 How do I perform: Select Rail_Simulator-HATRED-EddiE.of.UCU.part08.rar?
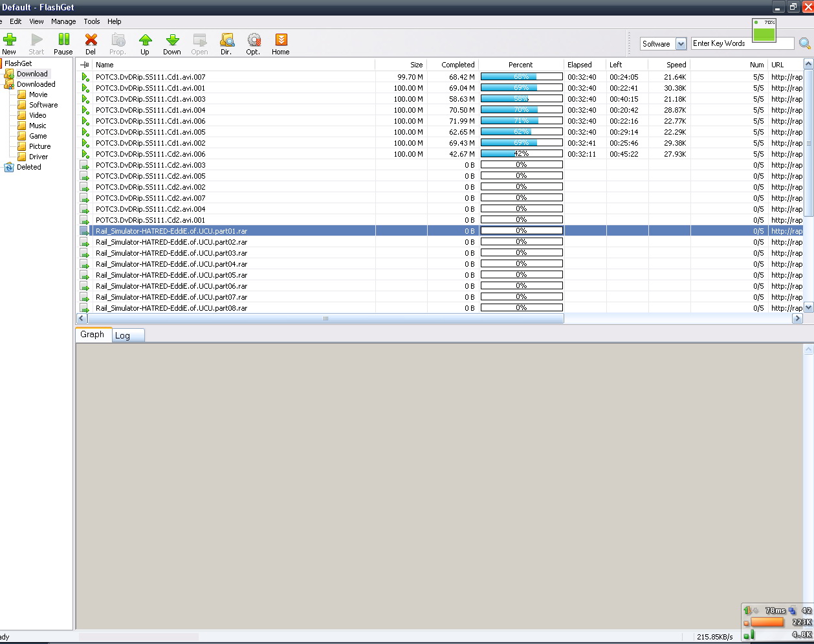pos(439,308)
